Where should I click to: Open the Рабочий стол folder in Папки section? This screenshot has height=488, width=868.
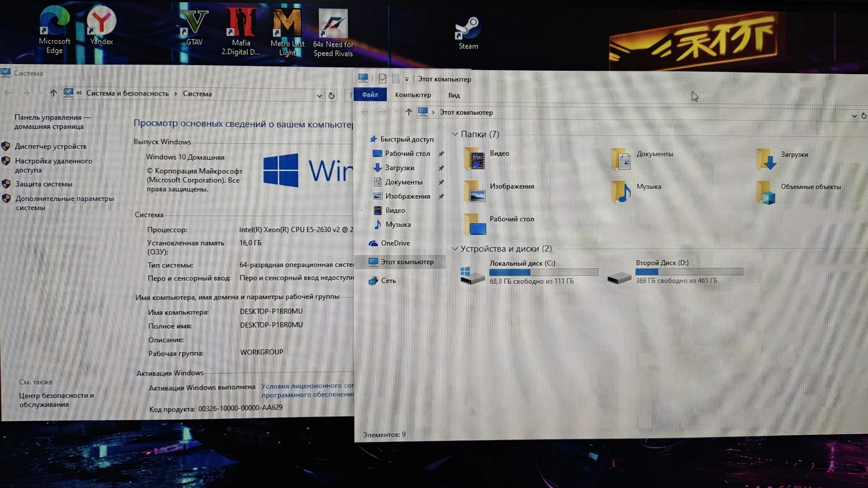pyautogui.click(x=499, y=224)
